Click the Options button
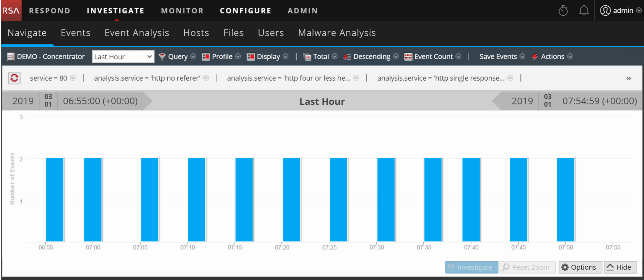The width and height of the screenshot is (644, 280). [580, 267]
